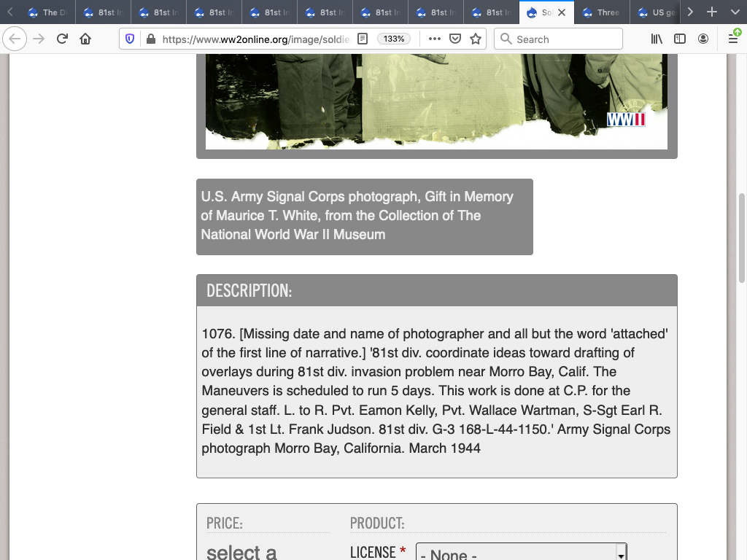The image size is (747, 560).
Task: Open the page actions ellipsis menu
Action: pos(435,39)
